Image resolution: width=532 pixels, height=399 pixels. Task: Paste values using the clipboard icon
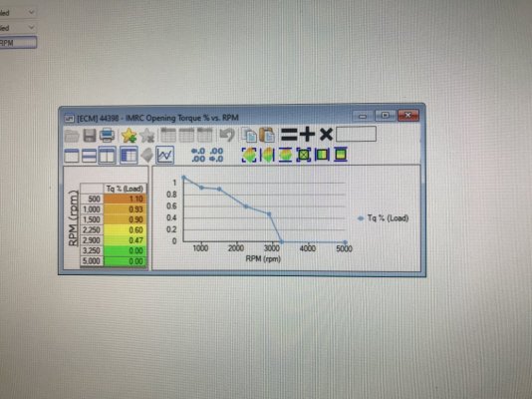pos(267,135)
